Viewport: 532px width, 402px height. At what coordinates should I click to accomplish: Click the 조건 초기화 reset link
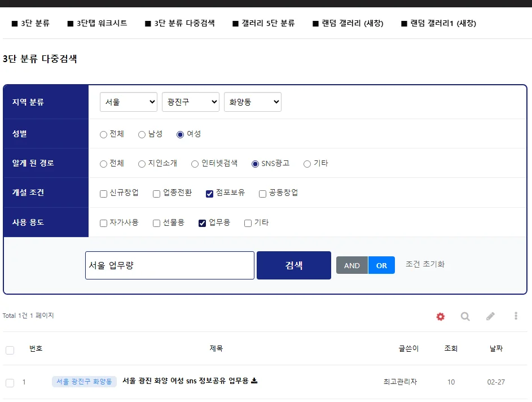coord(425,264)
